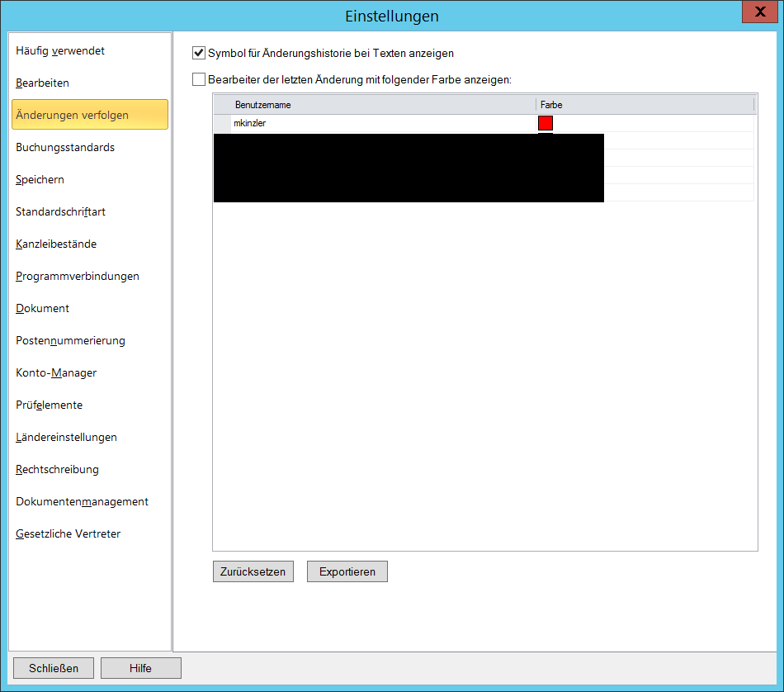784x692 pixels.
Task: Click the Exportieren button
Action: pos(347,571)
